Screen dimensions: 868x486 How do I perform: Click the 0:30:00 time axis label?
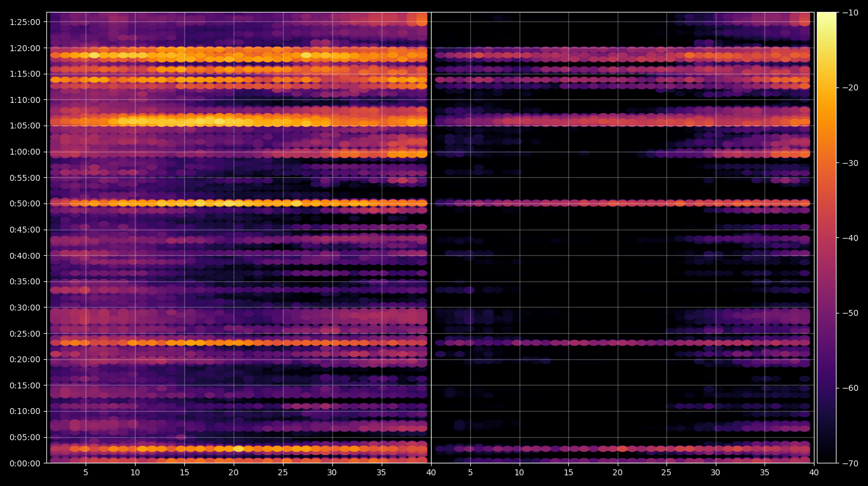25,308
